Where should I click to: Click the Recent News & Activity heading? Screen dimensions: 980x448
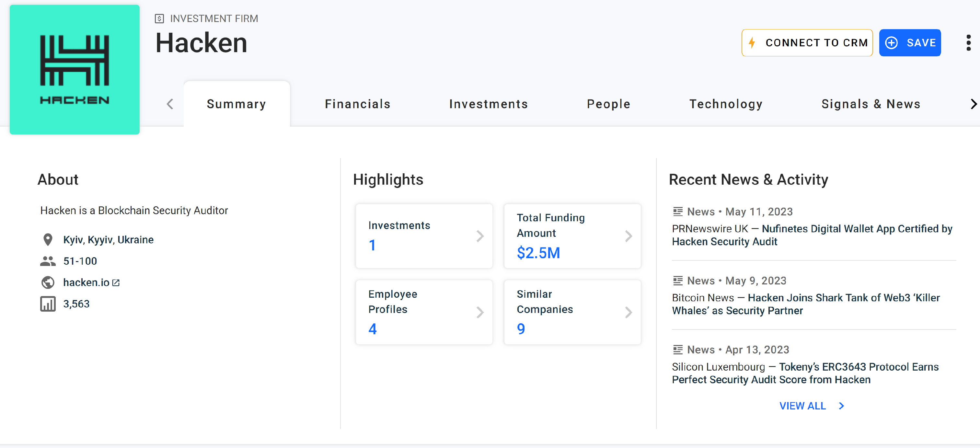(748, 179)
